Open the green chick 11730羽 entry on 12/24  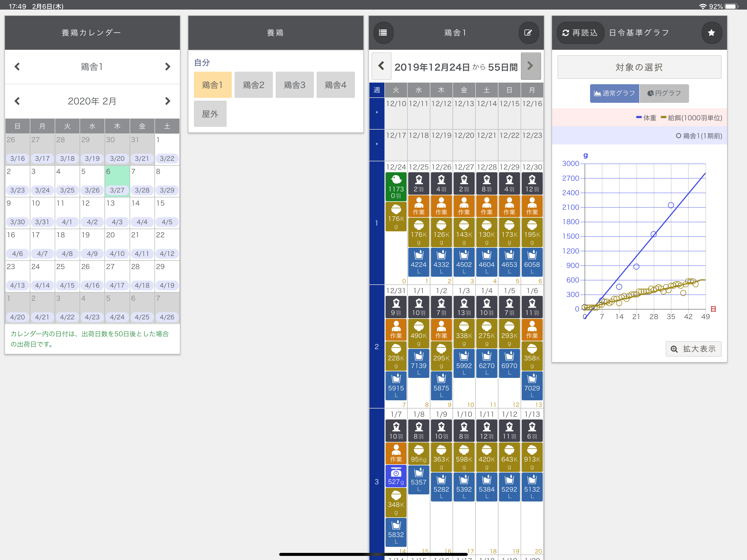pos(396,187)
